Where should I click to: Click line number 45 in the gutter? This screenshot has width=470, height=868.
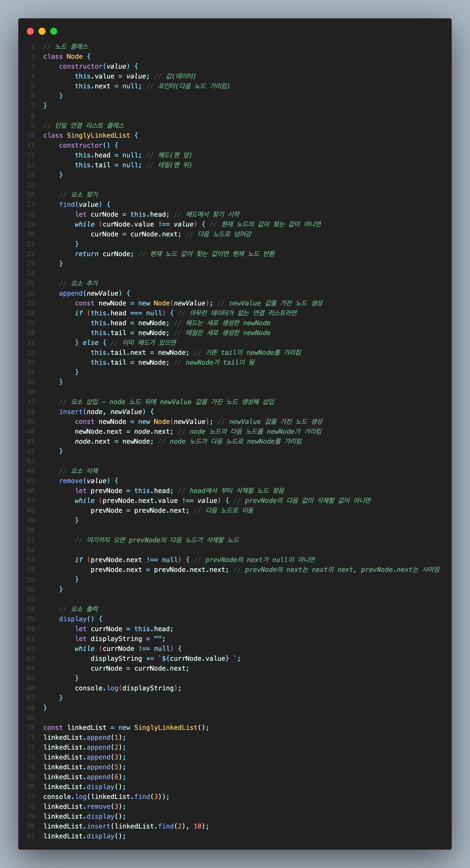coord(31,481)
